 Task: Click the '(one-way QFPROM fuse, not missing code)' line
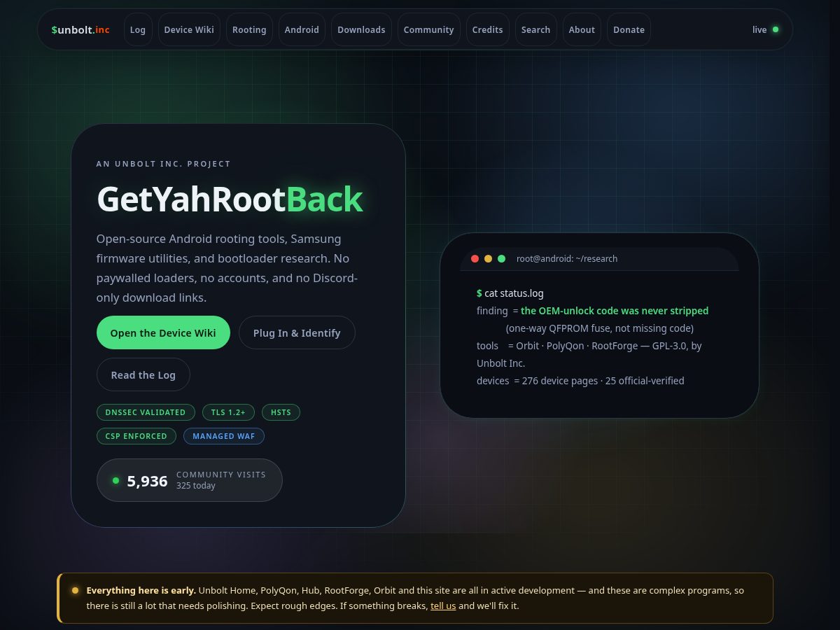coord(600,328)
